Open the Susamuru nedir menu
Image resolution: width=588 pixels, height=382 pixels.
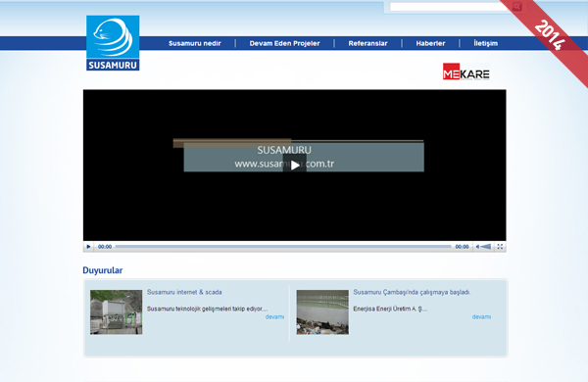195,43
